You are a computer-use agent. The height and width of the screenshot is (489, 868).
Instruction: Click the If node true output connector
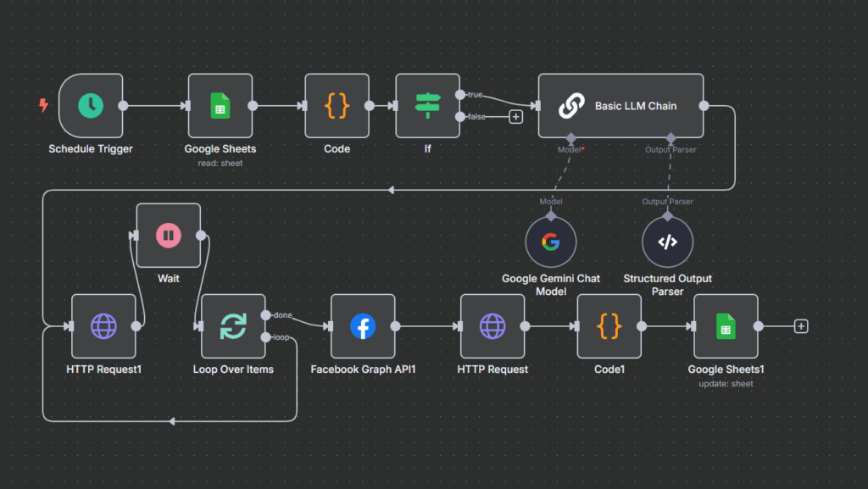(x=460, y=95)
